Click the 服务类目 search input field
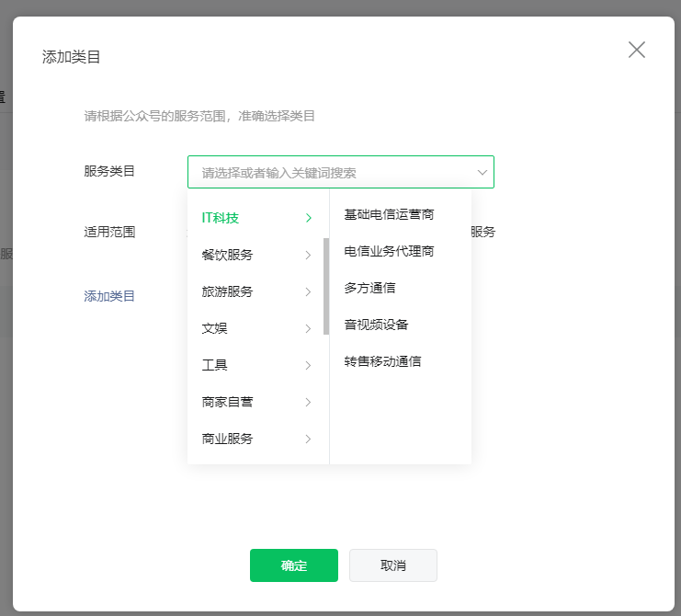The width and height of the screenshot is (681, 616). (331, 172)
